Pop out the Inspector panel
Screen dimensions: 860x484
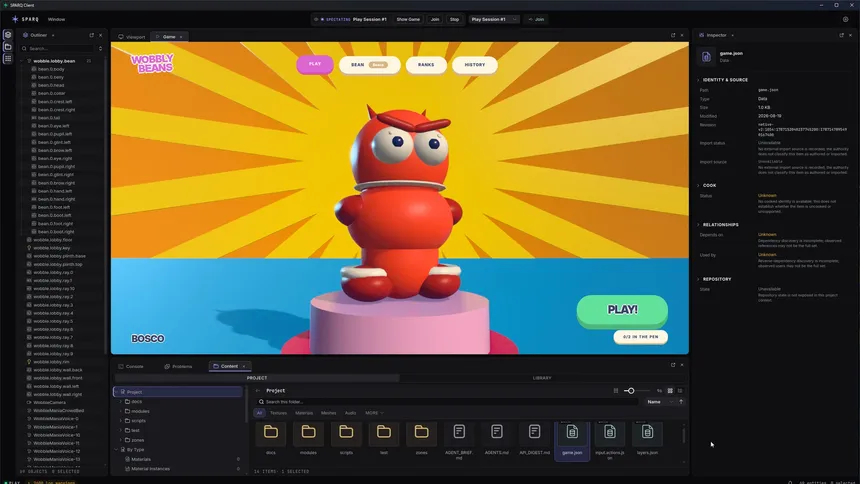841,35
